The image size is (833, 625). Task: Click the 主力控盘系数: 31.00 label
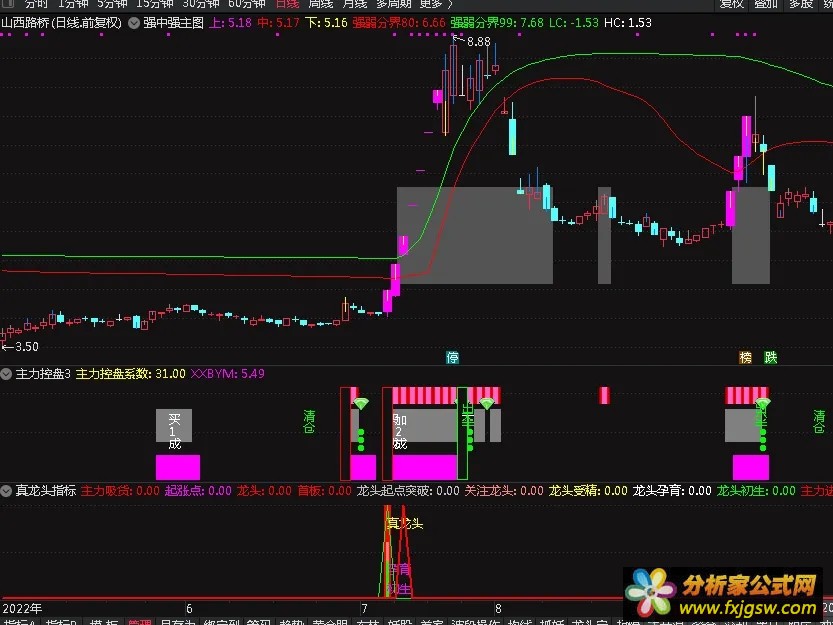point(131,374)
